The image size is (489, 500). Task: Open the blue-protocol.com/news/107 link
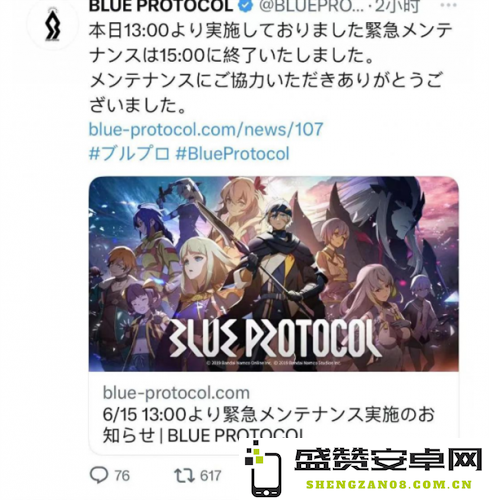(206, 129)
